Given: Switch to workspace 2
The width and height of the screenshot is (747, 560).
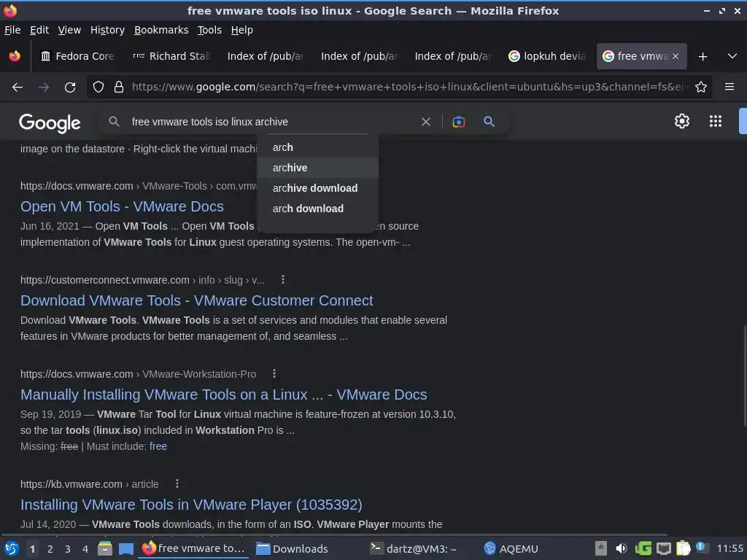Looking at the screenshot, I should click(50, 549).
